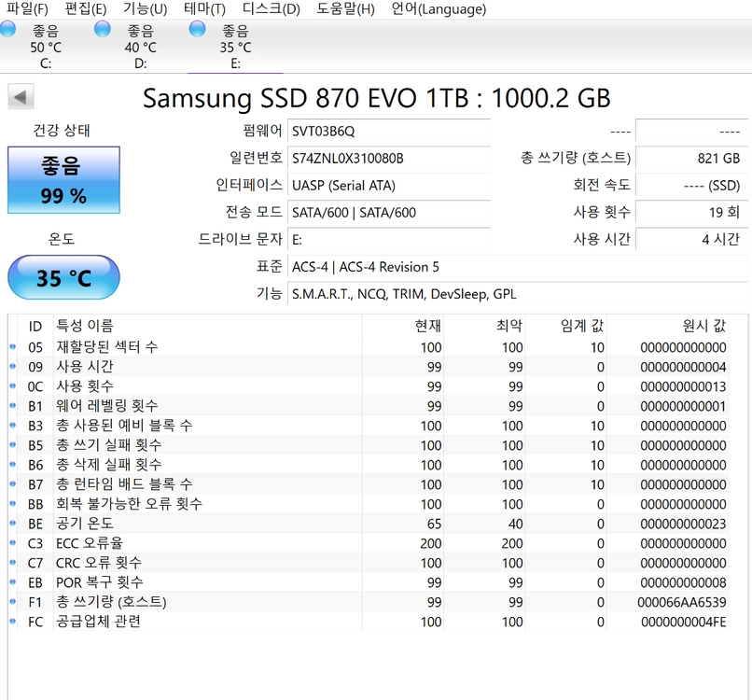Go to previous disk with left arrow

pyautogui.click(x=21, y=96)
